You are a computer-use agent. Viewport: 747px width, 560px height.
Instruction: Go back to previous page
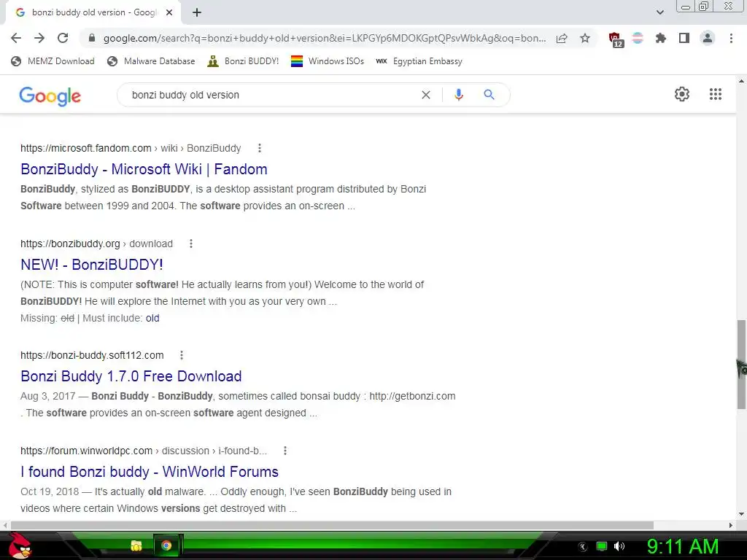coord(16,38)
